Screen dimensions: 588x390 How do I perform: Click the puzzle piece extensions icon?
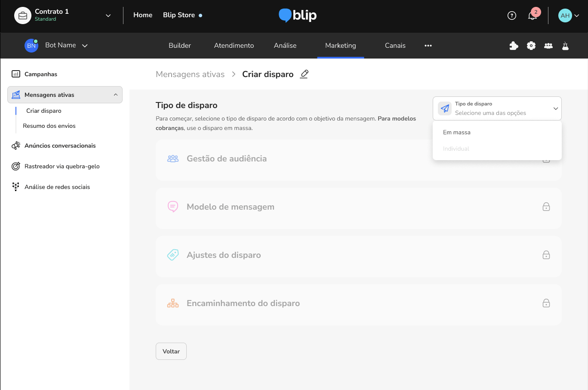point(514,46)
